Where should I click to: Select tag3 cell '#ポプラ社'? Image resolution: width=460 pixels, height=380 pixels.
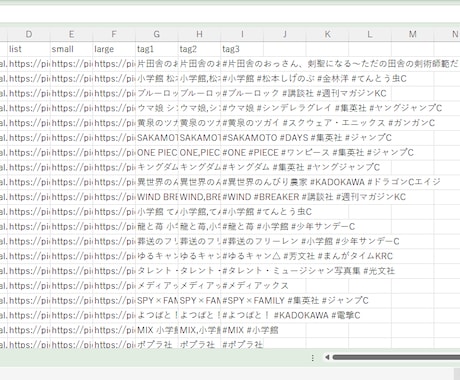(242, 344)
